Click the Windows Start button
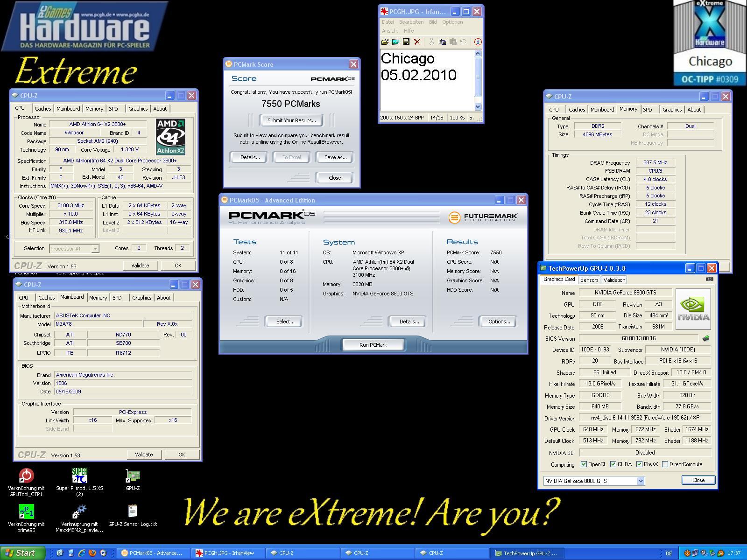Image resolution: width=747 pixels, height=560 pixels. coord(22,553)
